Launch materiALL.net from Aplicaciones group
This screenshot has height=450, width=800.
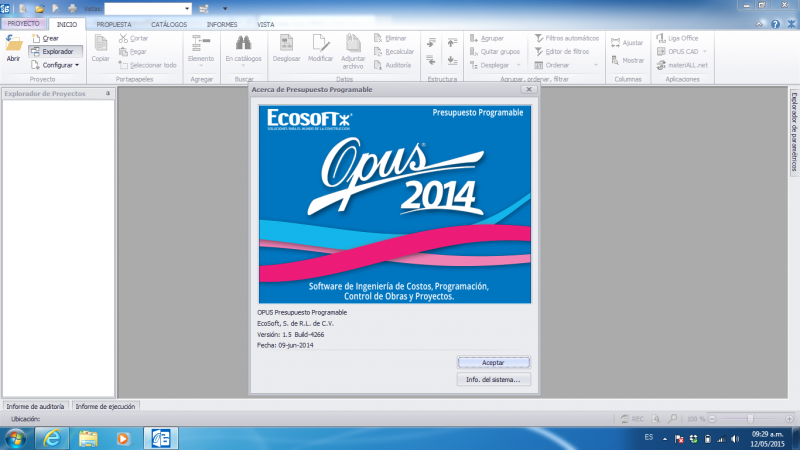tap(680, 65)
